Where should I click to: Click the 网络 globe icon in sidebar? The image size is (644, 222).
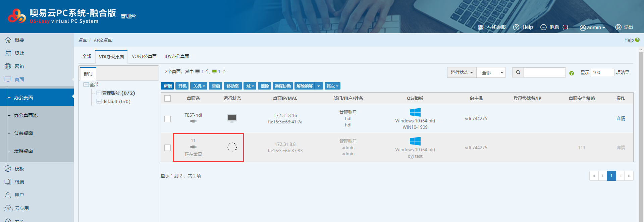(x=8, y=66)
